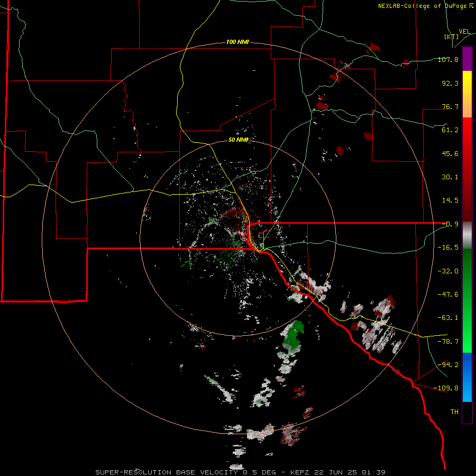Select the -16.5 legend value
This screenshot has height=476, width=476.
tap(448, 247)
